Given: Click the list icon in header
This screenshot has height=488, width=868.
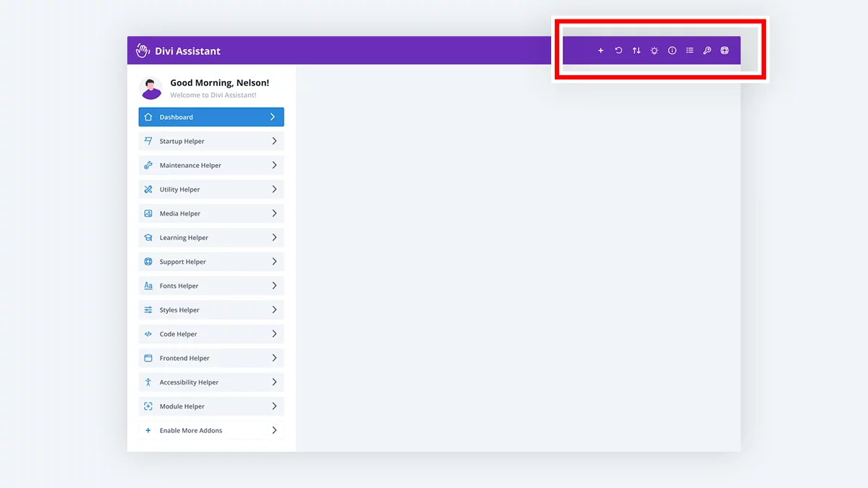Looking at the screenshot, I should [x=689, y=51].
